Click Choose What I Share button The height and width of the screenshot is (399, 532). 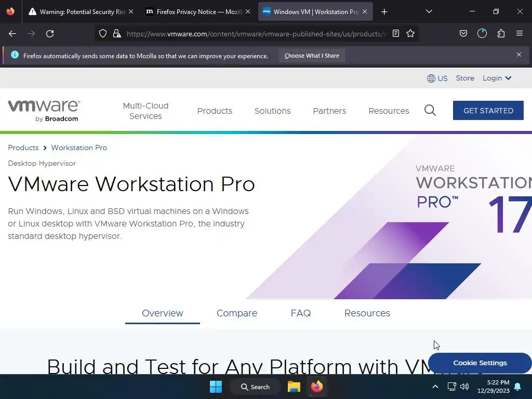[312, 56]
